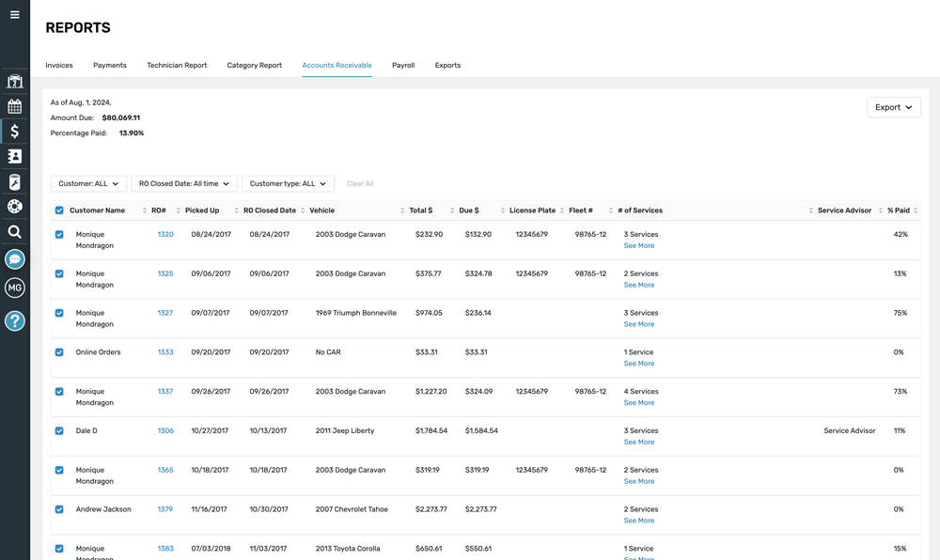Viewport: 940px width, 560px height.
Task: Open the chat bubble icon
Action: click(15, 257)
